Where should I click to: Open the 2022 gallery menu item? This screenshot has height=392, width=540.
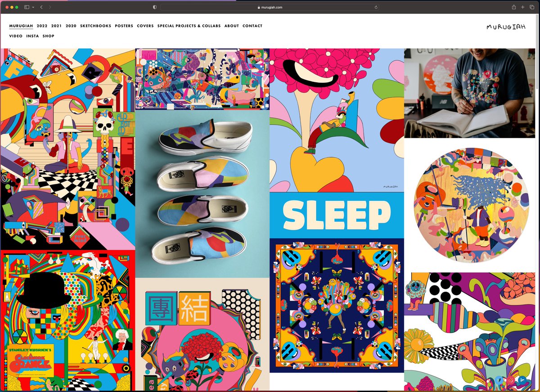tap(42, 26)
